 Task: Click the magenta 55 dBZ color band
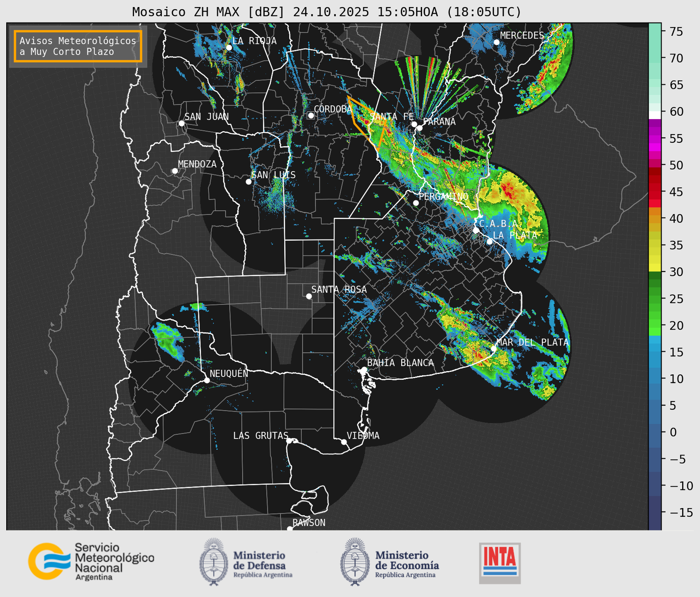tap(655, 139)
